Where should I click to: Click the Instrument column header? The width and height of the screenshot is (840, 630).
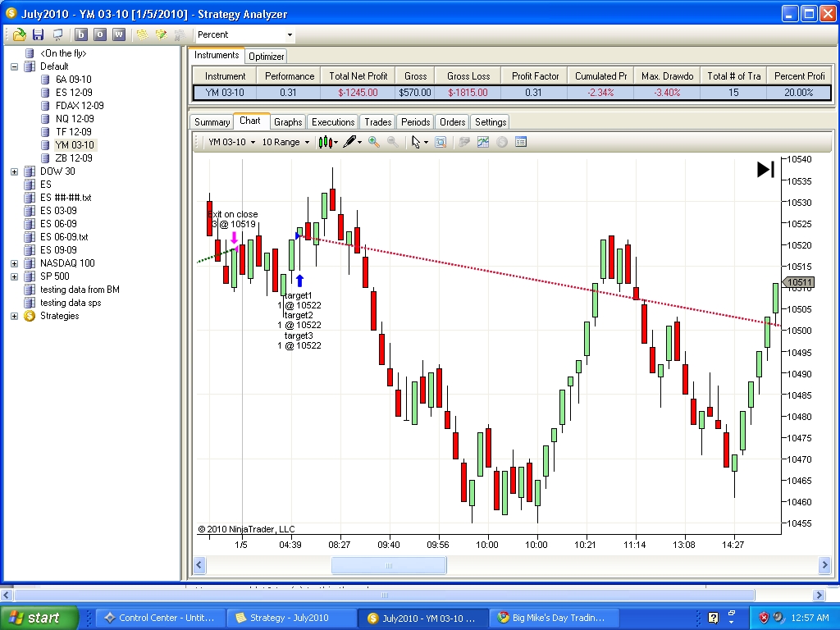225,76
